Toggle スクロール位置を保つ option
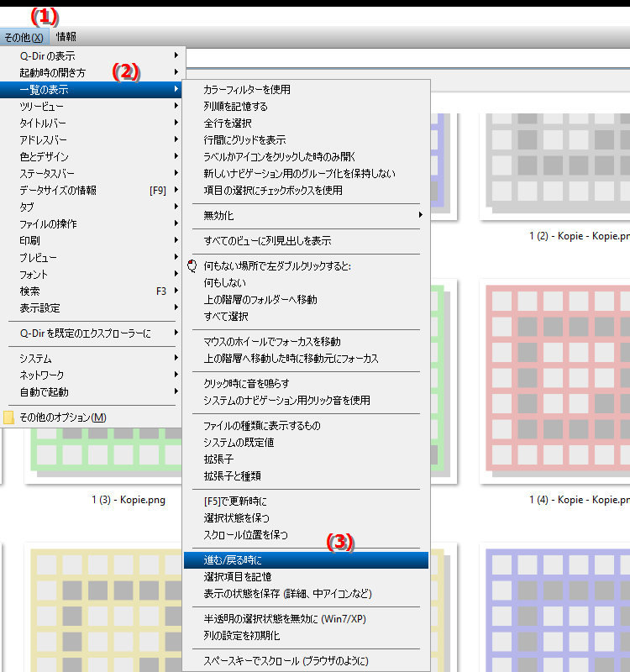 click(306, 534)
